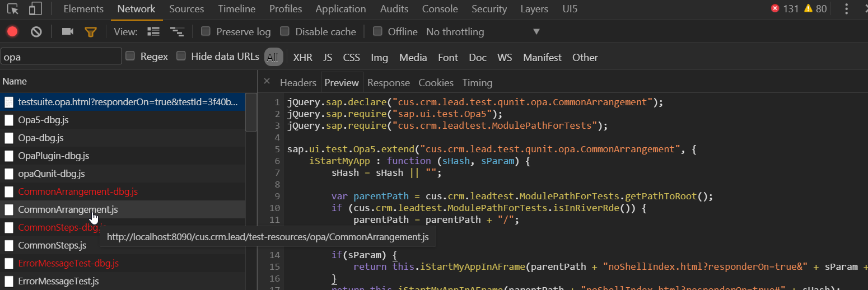
Task: Open the Elements panel tab
Action: 83,9
